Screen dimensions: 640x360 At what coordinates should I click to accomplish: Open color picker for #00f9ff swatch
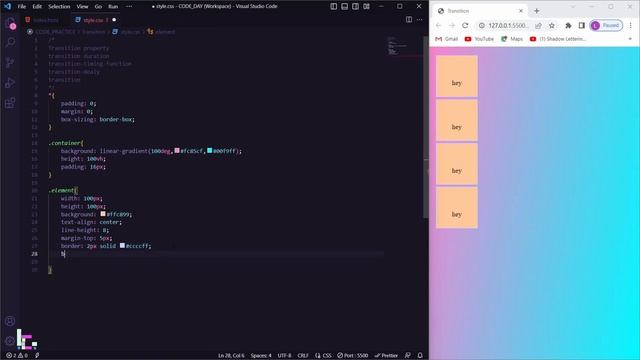pos(210,151)
